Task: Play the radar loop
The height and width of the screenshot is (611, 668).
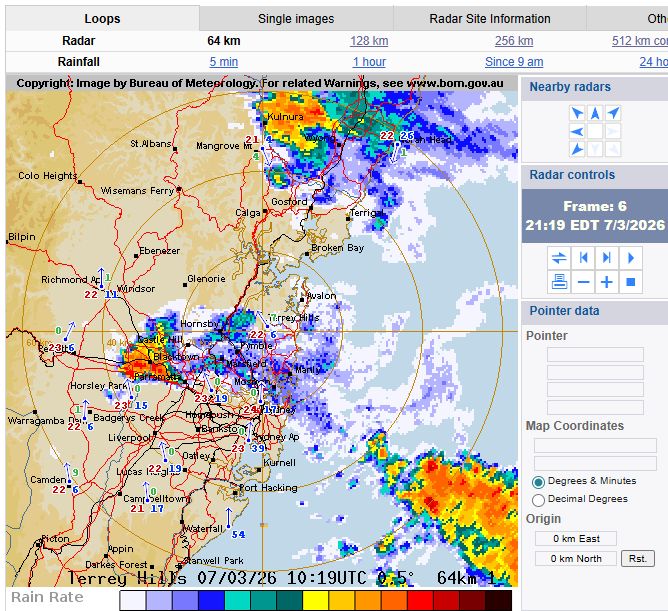Action: click(x=631, y=258)
